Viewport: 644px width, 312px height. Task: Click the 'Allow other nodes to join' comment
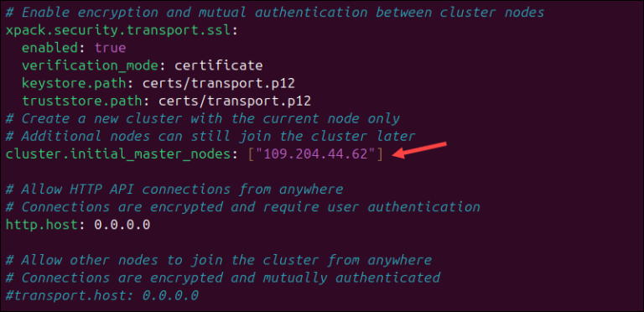coord(219,260)
